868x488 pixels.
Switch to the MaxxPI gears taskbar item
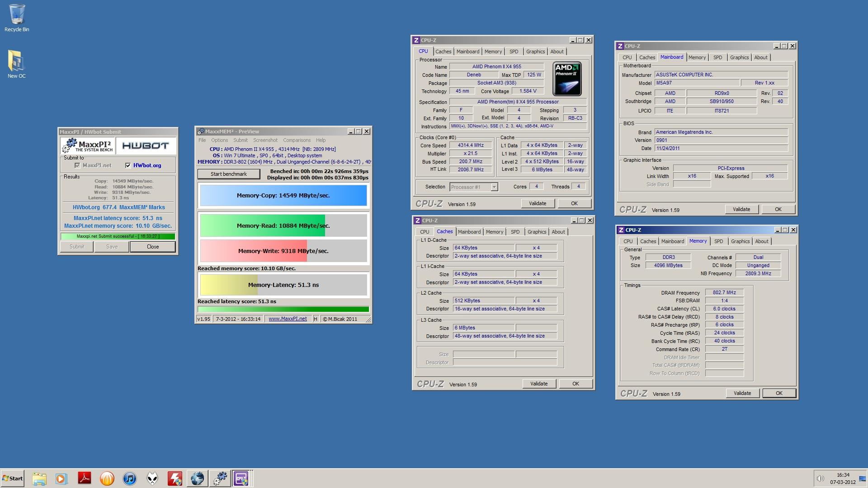(220, 479)
